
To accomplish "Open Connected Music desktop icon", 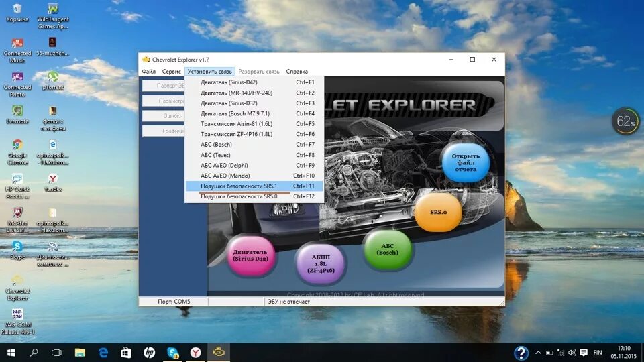I will click(x=17, y=50).
